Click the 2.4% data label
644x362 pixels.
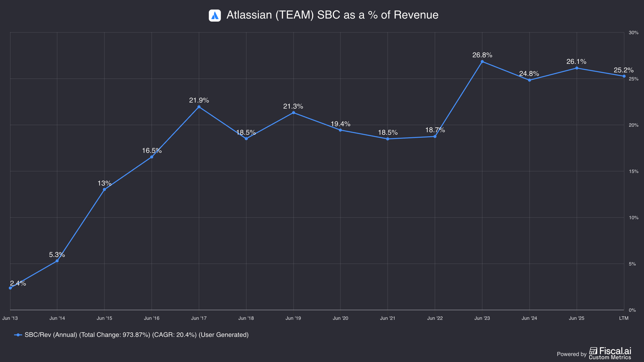[18, 283]
